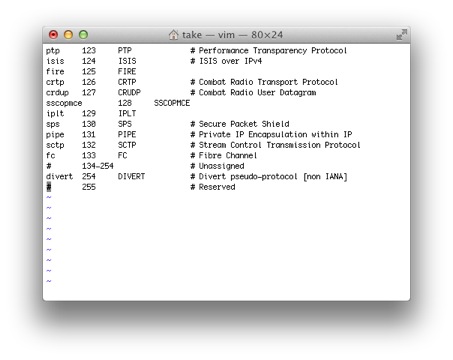Image resolution: width=453 pixels, height=360 pixels.
Task: Click 'divert' lowercase name
Action: [x=59, y=176]
